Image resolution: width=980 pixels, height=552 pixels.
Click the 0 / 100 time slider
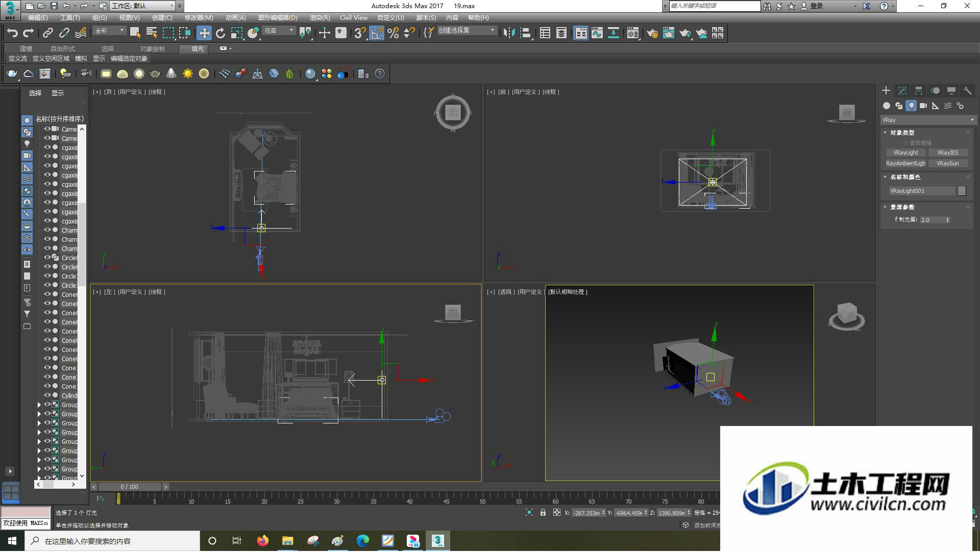click(x=130, y=487)
